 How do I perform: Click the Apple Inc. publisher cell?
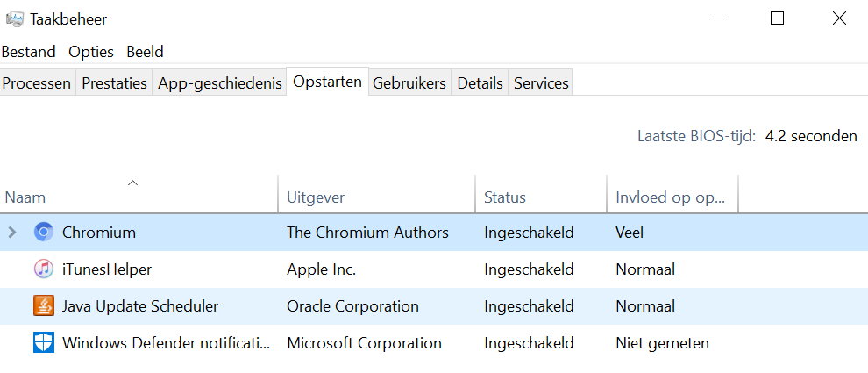[321, 269]
